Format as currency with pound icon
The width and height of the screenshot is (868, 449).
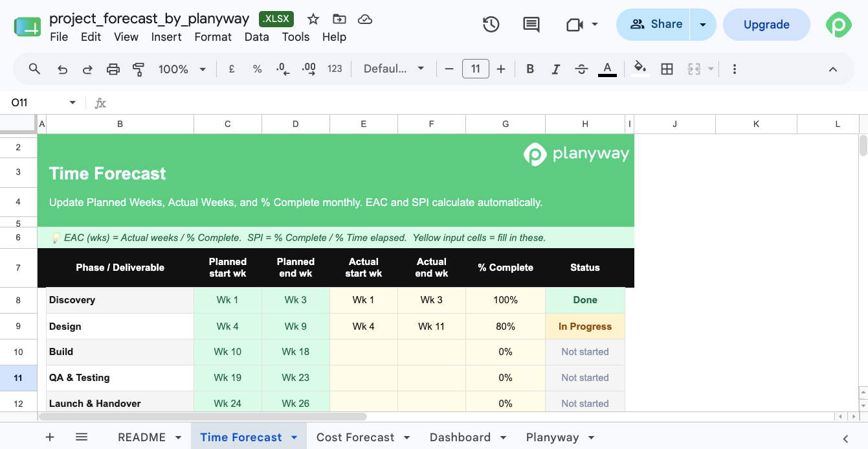pyautogui.click(x=232, y=69)
